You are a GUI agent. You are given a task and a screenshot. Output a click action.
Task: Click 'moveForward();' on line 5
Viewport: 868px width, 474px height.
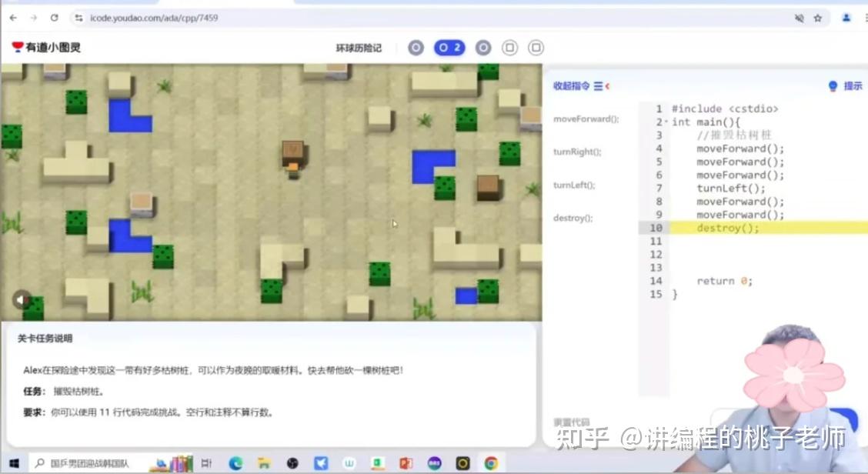coord(740,162)
